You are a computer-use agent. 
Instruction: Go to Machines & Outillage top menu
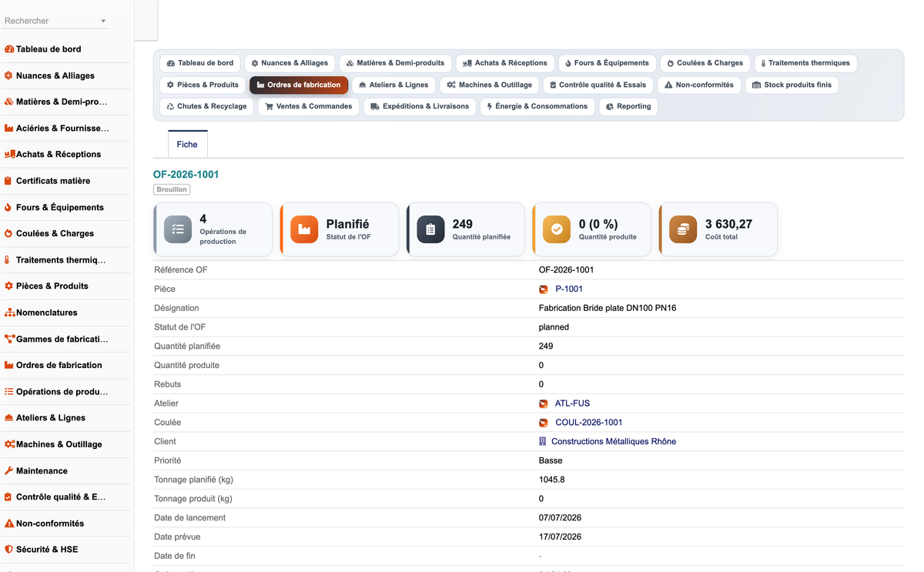pyautogui.click(x=489, y=85)
